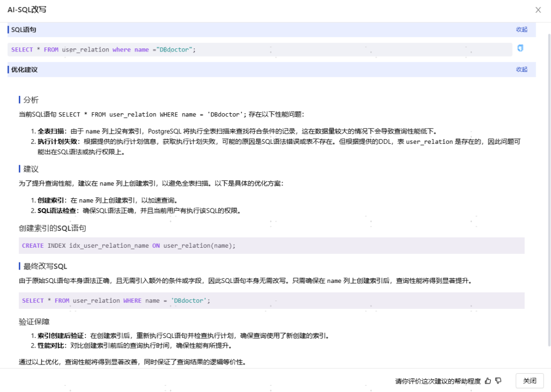Collapse the SQL语句 section via 收起
Screen dimensions: 551x392
(521, 30)
